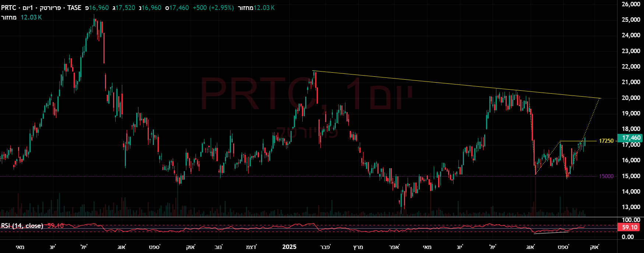Click the purple 15000 support line label

pos(606,176)
